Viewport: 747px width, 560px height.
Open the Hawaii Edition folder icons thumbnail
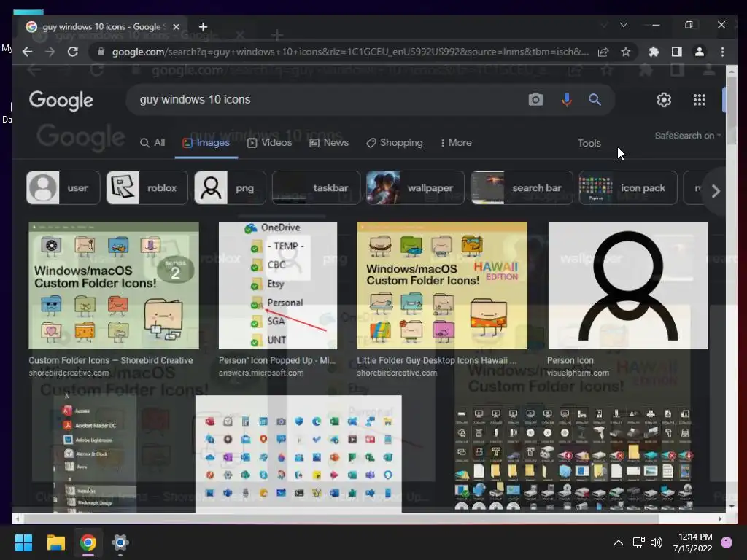coord(442,285)
